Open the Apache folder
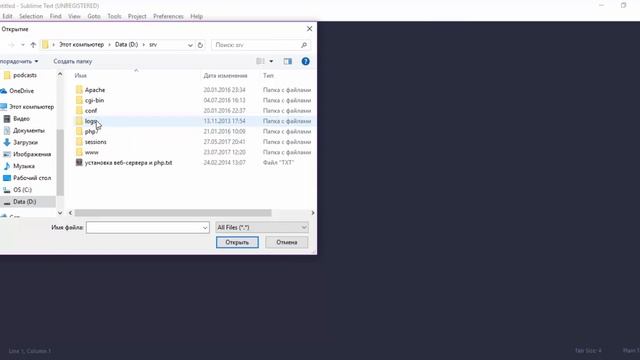The height and width of the screenshot is (360, 640). (x=95, y=90)
